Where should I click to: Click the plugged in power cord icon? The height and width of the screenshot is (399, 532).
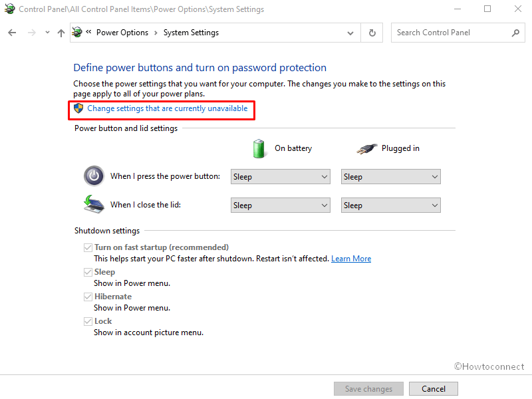coord(366,148)
